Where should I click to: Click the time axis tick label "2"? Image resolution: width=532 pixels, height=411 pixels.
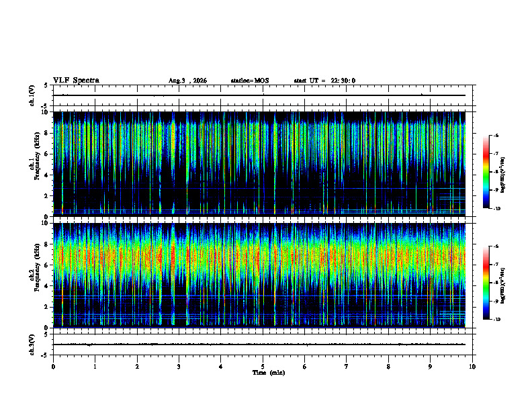tap(137, 367)
